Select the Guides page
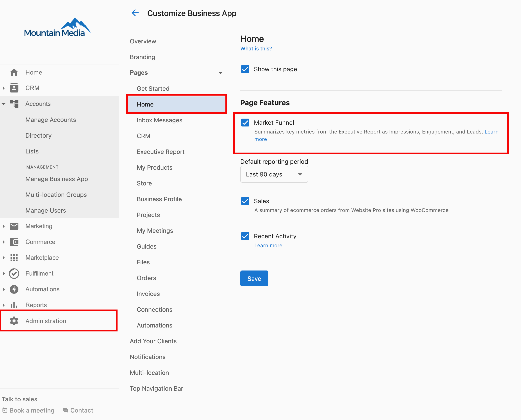This screenshot has width=521, height=420. [146, 246]
